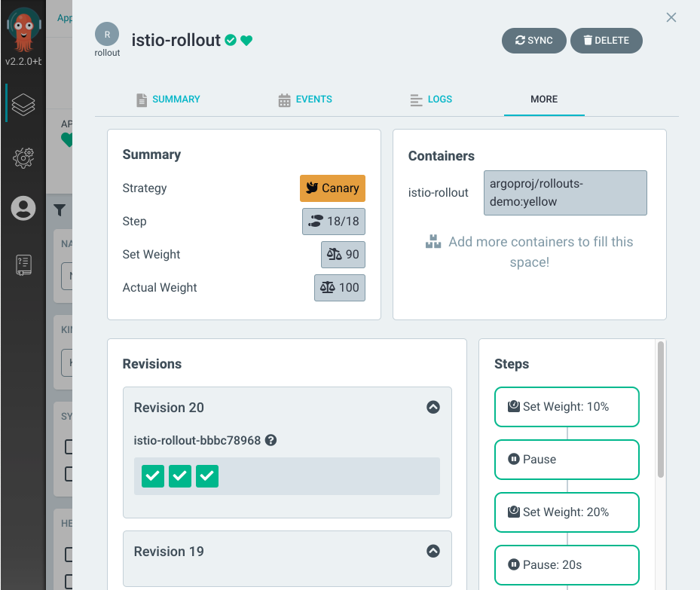Image resolution: width=700 pixels, height=590 pixels.
Task: Open User Info icon in sidebar
Action: click(x=23, y=209)
